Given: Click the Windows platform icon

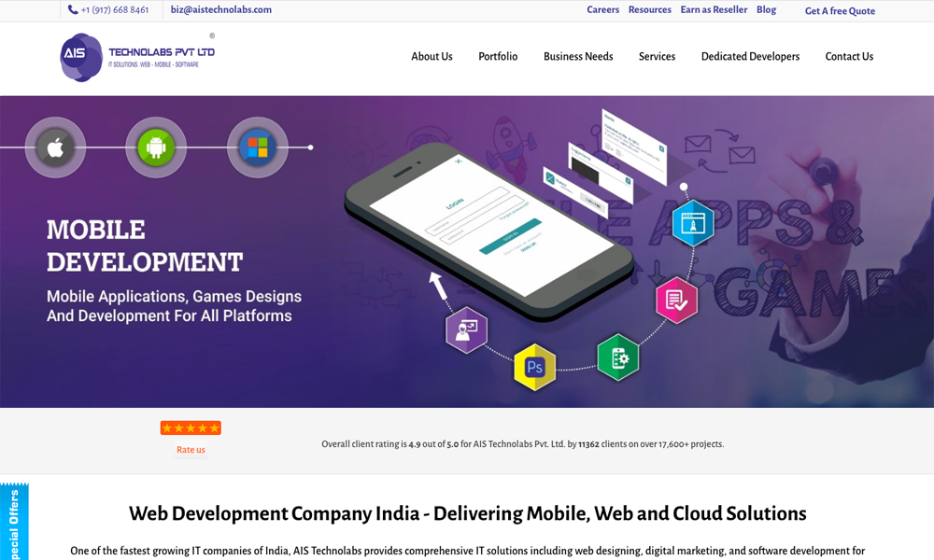Looking at the screenshot, I should point(258,147).
